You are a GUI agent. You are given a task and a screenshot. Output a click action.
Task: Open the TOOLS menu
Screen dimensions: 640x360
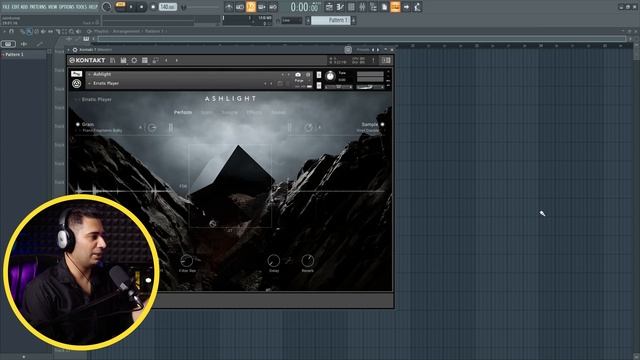(82, 7)
